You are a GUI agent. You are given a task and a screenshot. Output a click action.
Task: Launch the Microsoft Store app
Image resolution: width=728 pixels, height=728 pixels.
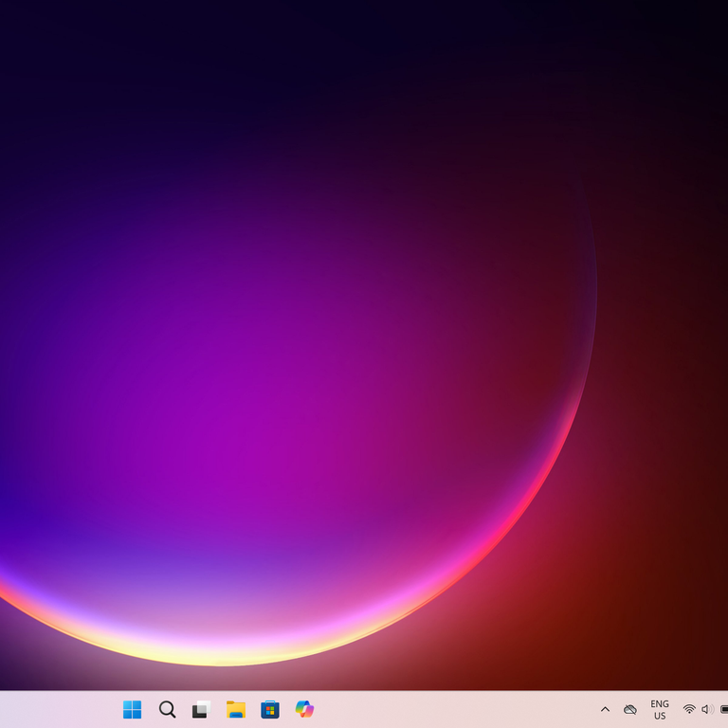pos(270,709)
